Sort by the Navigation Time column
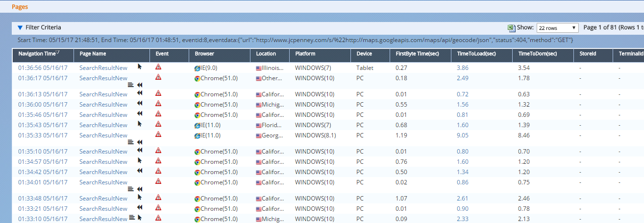This screenshot has height=223, width=644. (37, 54)
